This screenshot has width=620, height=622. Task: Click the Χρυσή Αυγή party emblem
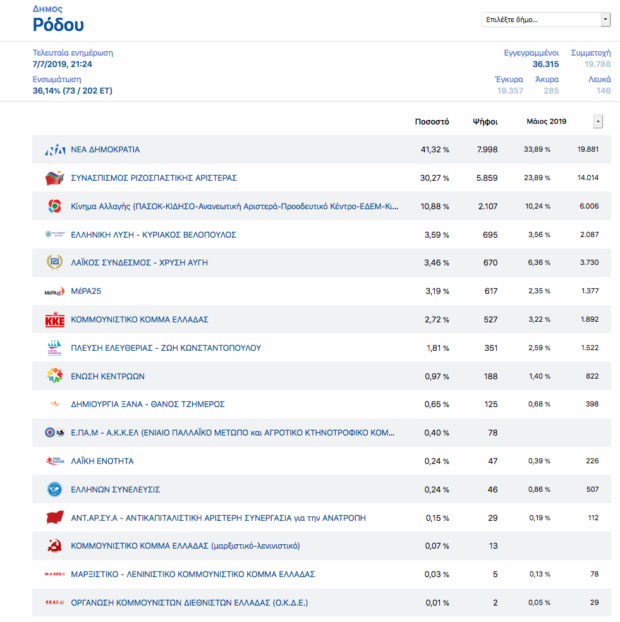(x=55, y=262)
